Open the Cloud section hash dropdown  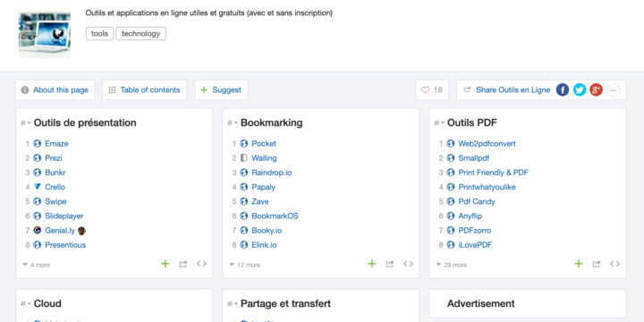point(26,304)
